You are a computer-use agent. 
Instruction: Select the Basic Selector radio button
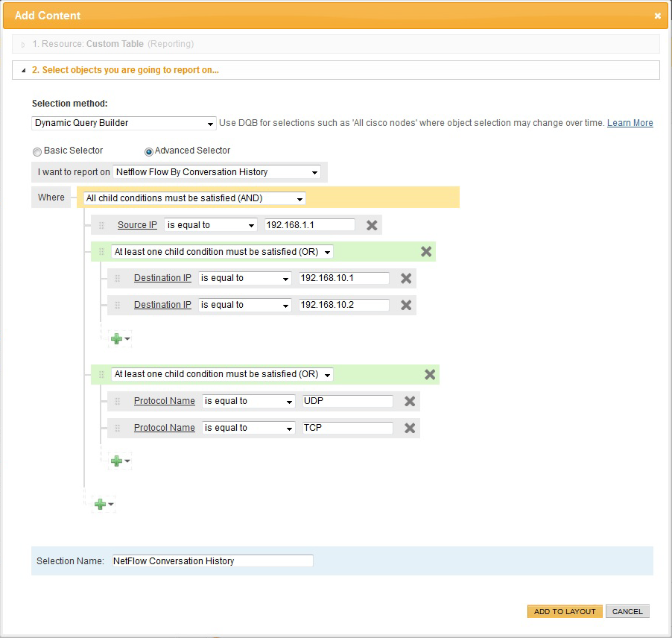[x=37, y=151]
